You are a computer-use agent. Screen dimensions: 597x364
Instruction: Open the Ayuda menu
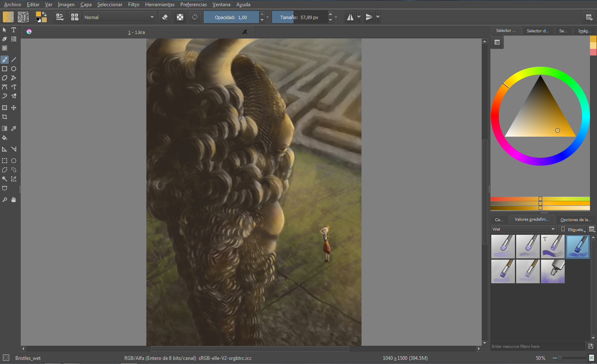[x=243, y=5]
